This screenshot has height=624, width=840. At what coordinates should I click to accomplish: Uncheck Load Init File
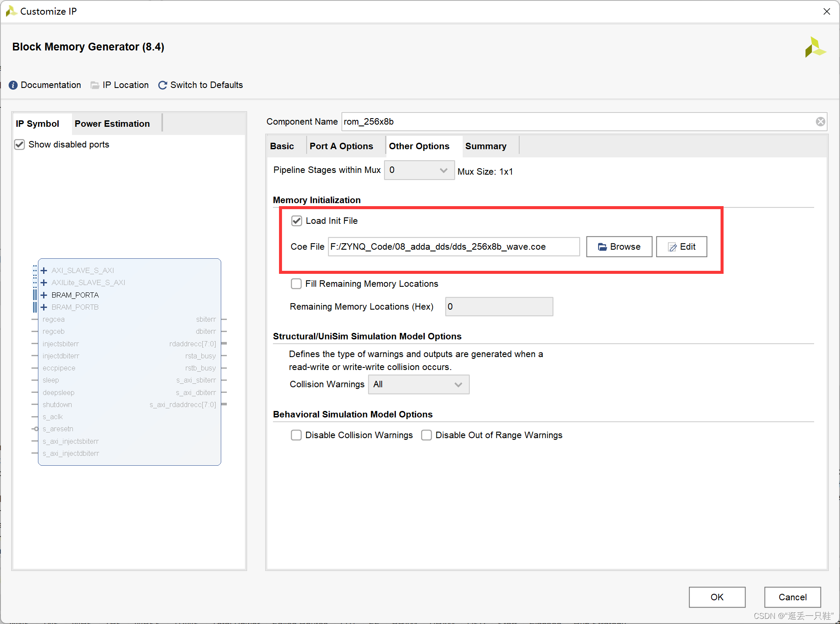pyautogui.click(x=297, y=221)
